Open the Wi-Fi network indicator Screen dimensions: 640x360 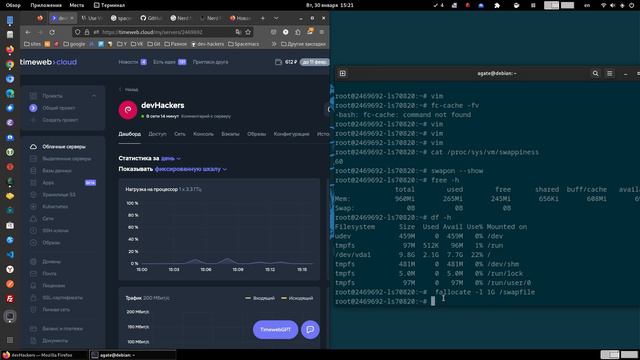[x=604, y=5]
